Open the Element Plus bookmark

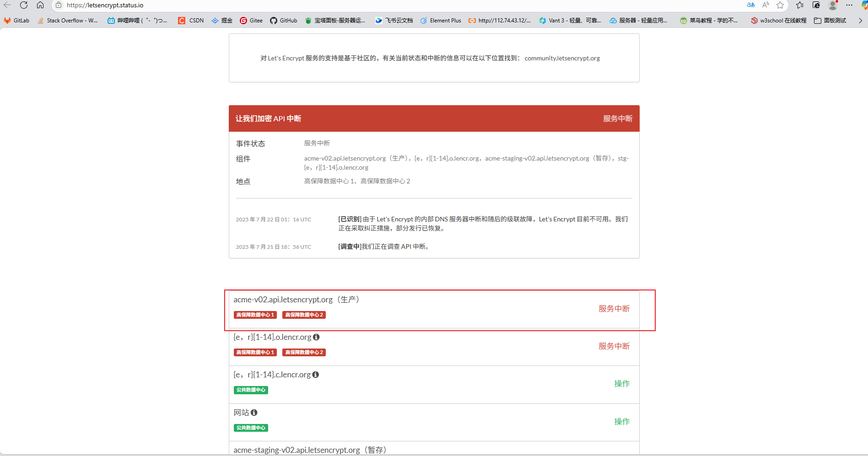[441, 21]
